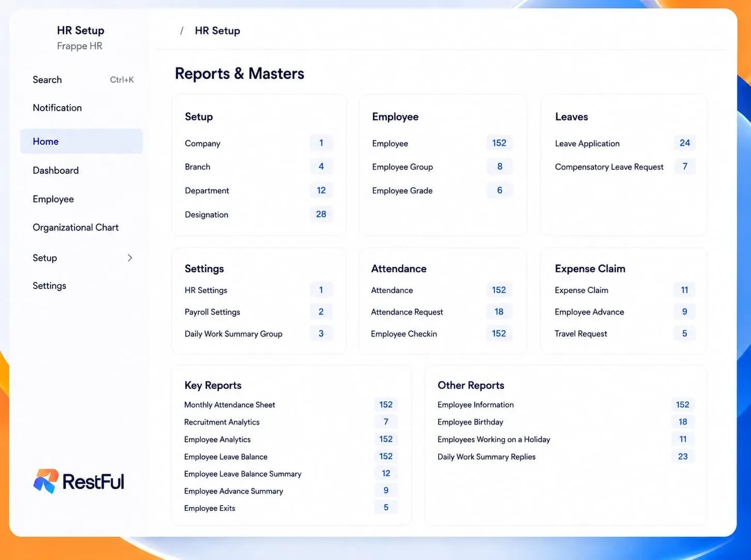This screenshot has height=560, width=751.
Task: Go to Dashboard in the sidebar
Action: pos(55,170)
